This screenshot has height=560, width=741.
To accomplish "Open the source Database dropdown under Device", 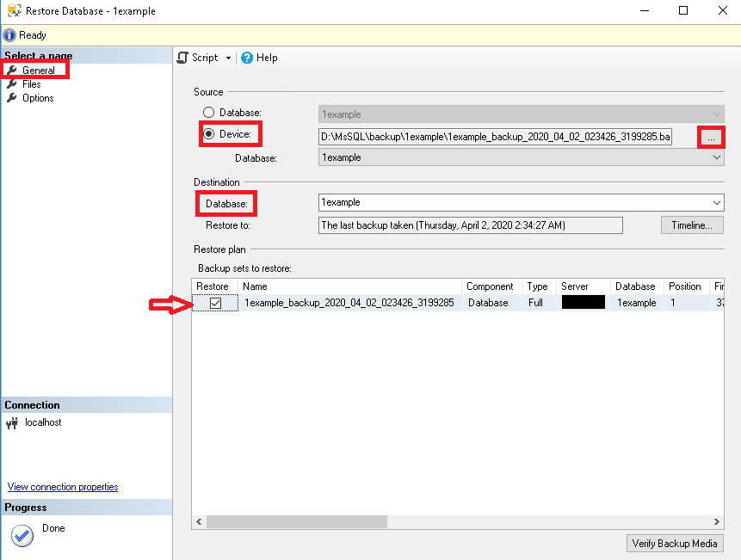I will (x=716, y=158).
